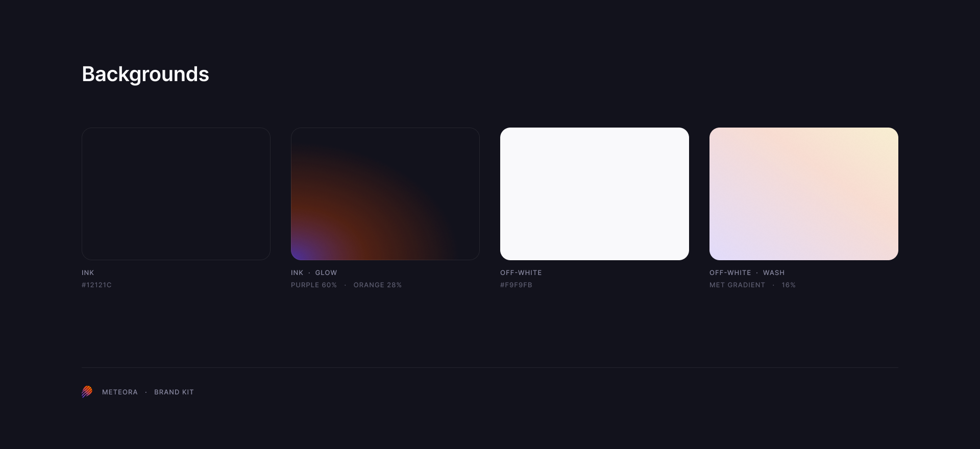Click the Meteora logo icon in the footer
The image size is (980, 449).
tap(87, 392)
